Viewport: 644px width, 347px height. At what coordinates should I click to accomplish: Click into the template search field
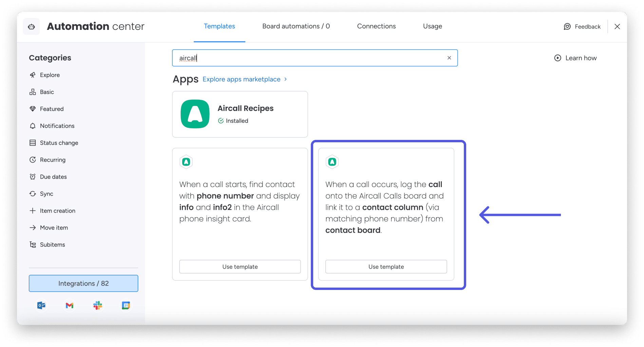click(x=315, y=58)
